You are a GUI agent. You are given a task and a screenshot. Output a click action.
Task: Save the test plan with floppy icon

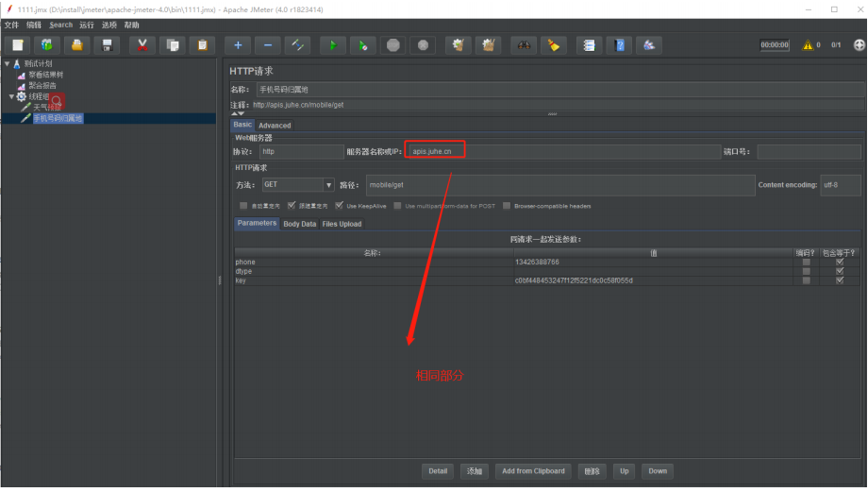(107, 45)
